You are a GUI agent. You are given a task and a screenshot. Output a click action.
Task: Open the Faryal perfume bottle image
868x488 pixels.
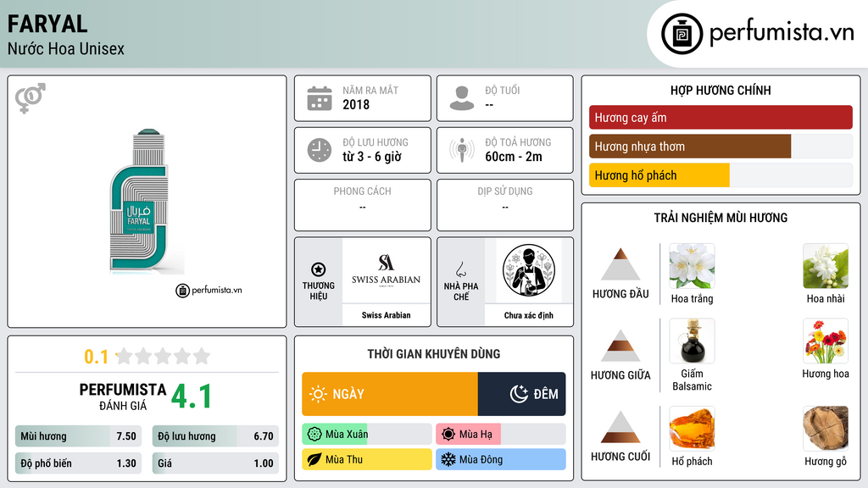pyautogui.click(x=146, y=202)
